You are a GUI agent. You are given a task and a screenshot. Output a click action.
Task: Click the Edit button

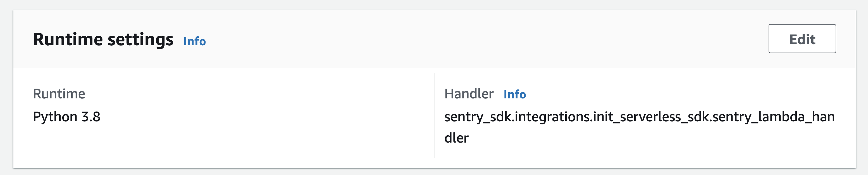802,39
